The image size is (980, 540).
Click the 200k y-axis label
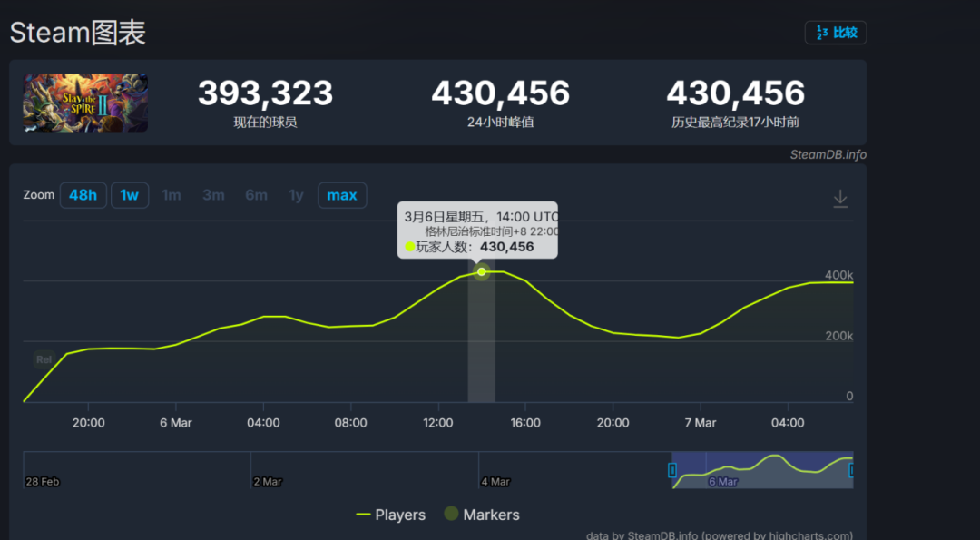tap(838, 336)
